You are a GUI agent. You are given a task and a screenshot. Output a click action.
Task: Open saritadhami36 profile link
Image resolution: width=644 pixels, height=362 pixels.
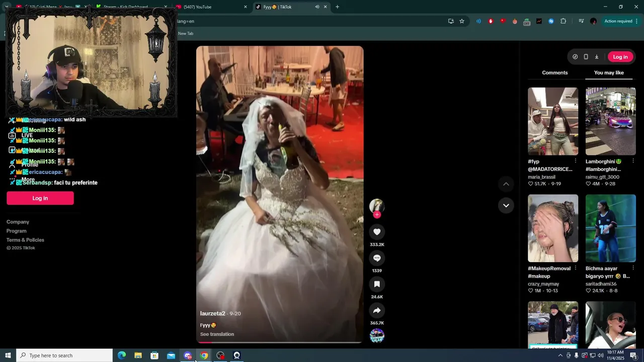click(601, 284)
